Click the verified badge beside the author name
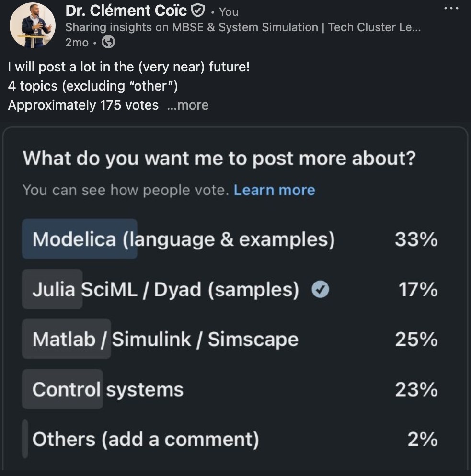This screenshot has height=476, width=471. click(x=198, y=10)
